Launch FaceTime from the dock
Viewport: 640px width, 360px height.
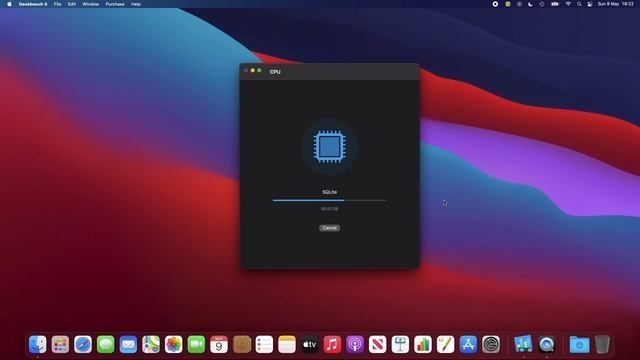pyautogui.click(x=196, y=344)
